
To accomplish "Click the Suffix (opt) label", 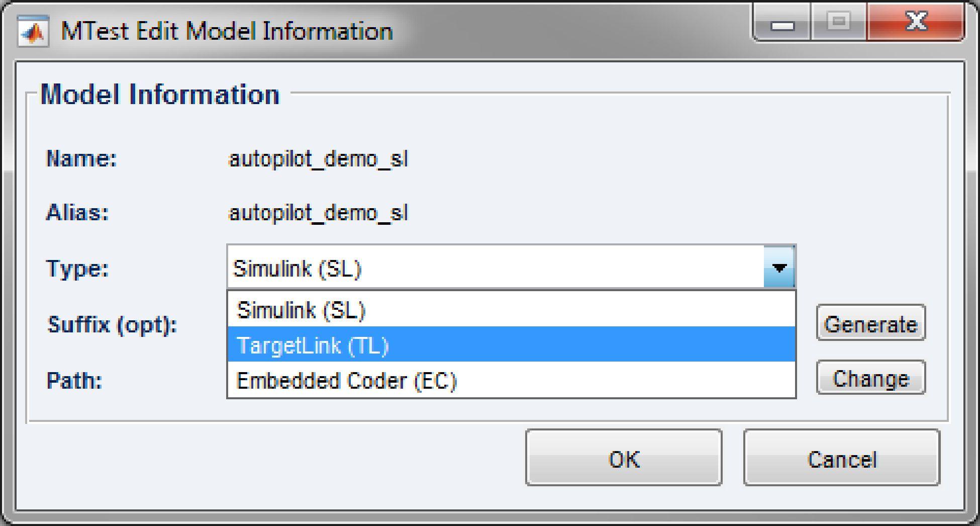I will (112, 325).
